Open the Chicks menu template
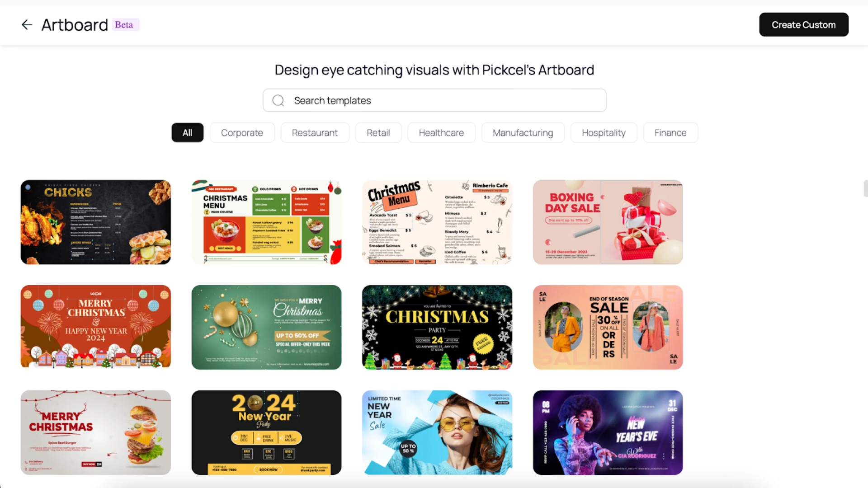868x488 pixels. click(96, 222)
